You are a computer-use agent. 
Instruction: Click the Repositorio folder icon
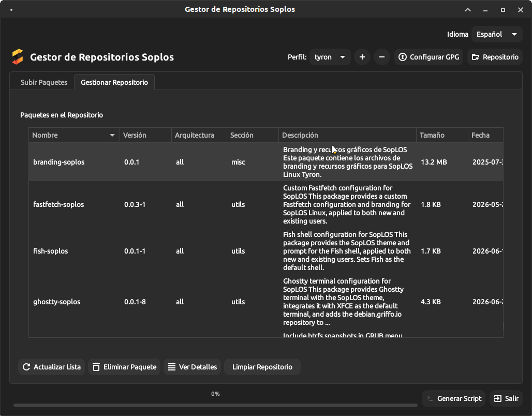(476, 57)
